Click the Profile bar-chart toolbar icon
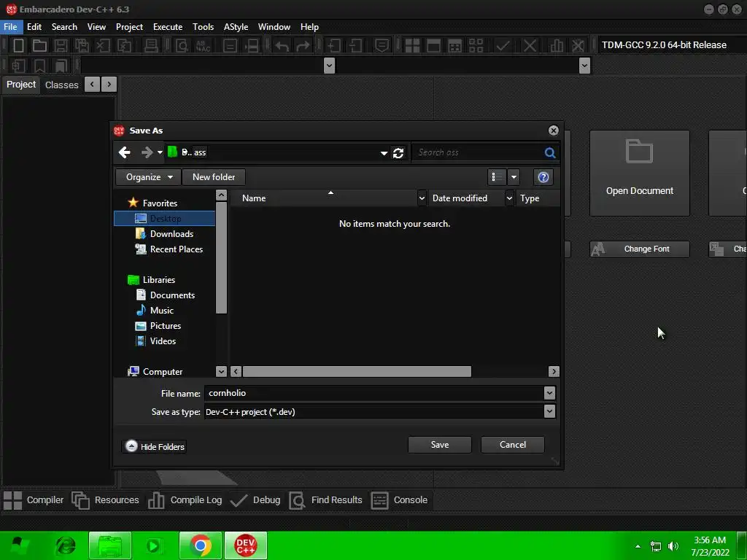The width and height of the screenshot is (747, 560). [557, 46]
